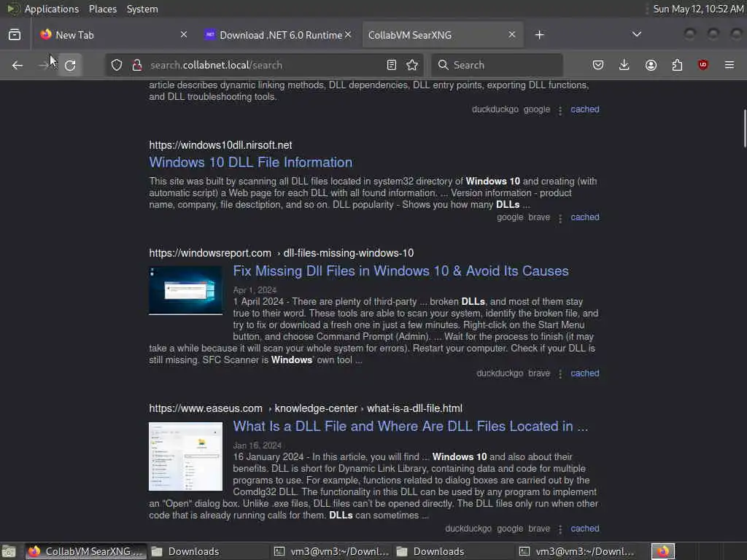This screenshot has width=747, height=560.
Task: Open the Places menu
Action: [x=103, y=9]
